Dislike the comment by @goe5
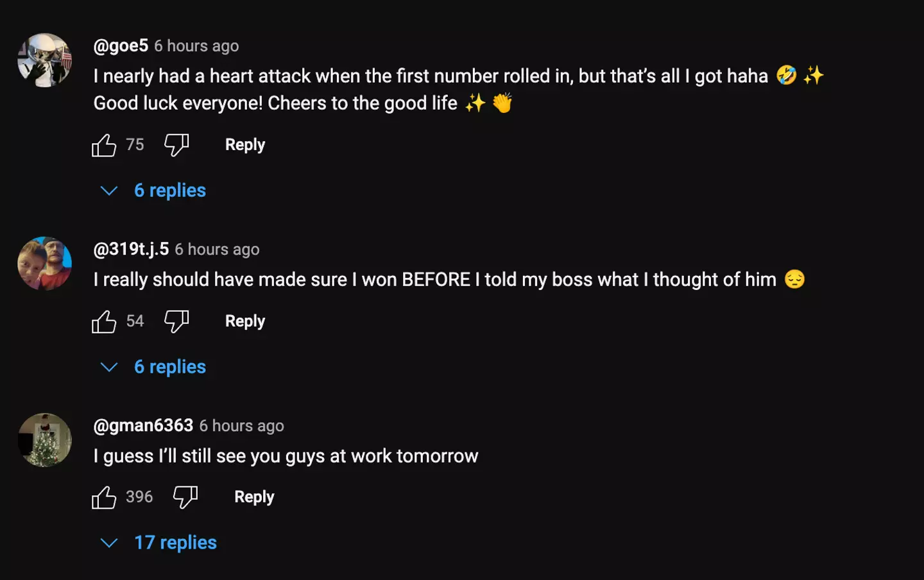Viewport: 924px width, 580px height. [176, 145]
